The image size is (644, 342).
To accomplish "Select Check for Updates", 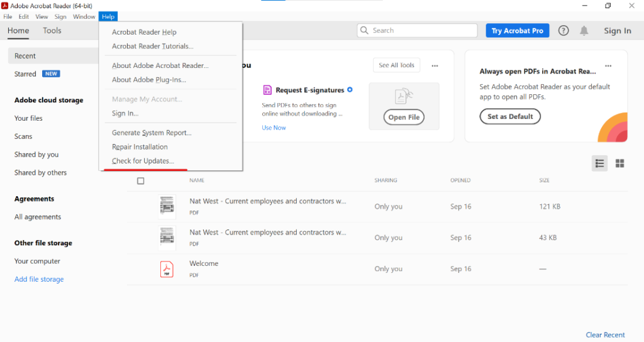I will click(143, 161).
